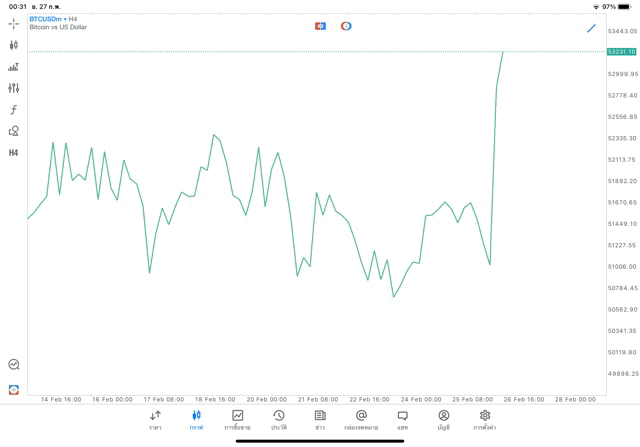Click the 53231.10 current price label

(621, 52)
